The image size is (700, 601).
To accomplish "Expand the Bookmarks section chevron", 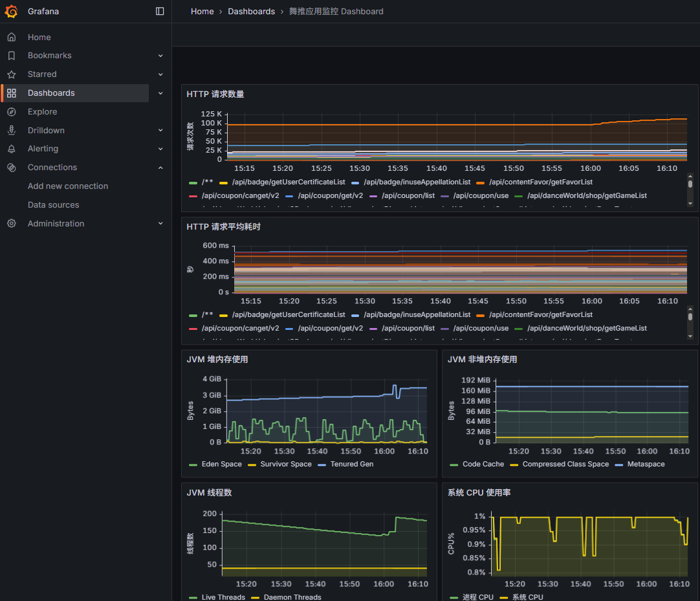I will (160, 56).
